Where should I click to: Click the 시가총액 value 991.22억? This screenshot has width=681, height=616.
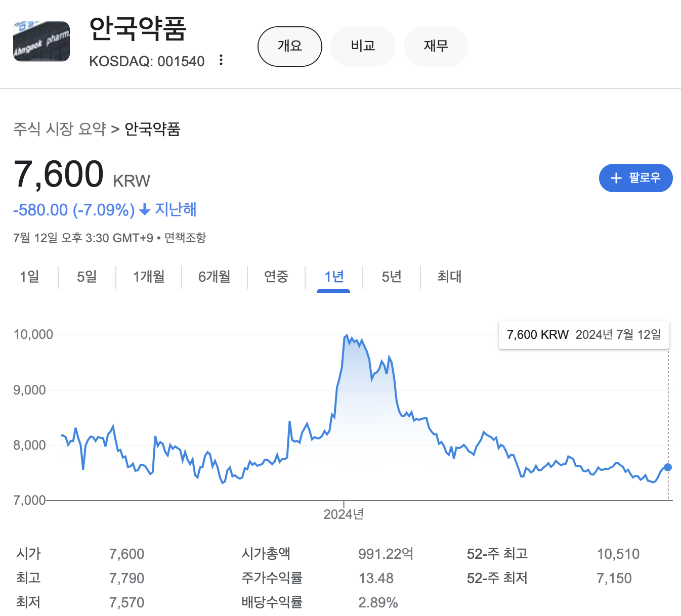(x=386, y=554)
